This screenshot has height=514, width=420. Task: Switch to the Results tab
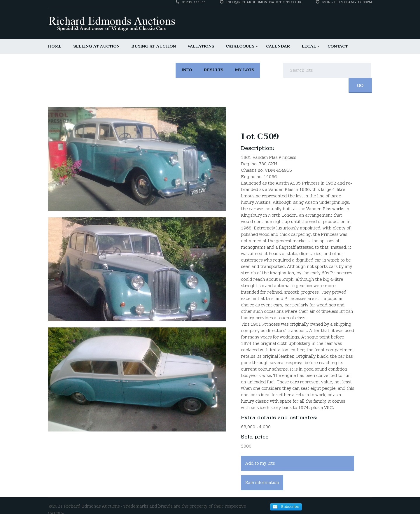click(x=213, y=70)
